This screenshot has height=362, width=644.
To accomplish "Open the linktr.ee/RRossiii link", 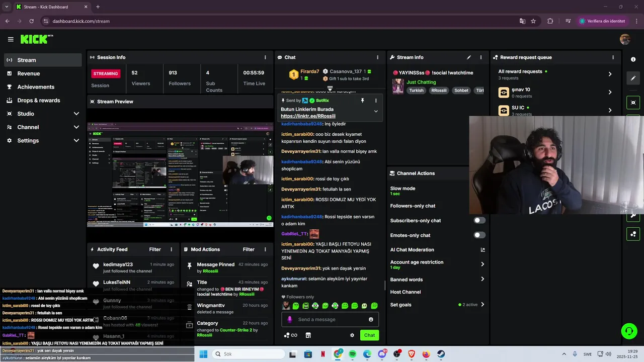I will click(x=308, y=116).
